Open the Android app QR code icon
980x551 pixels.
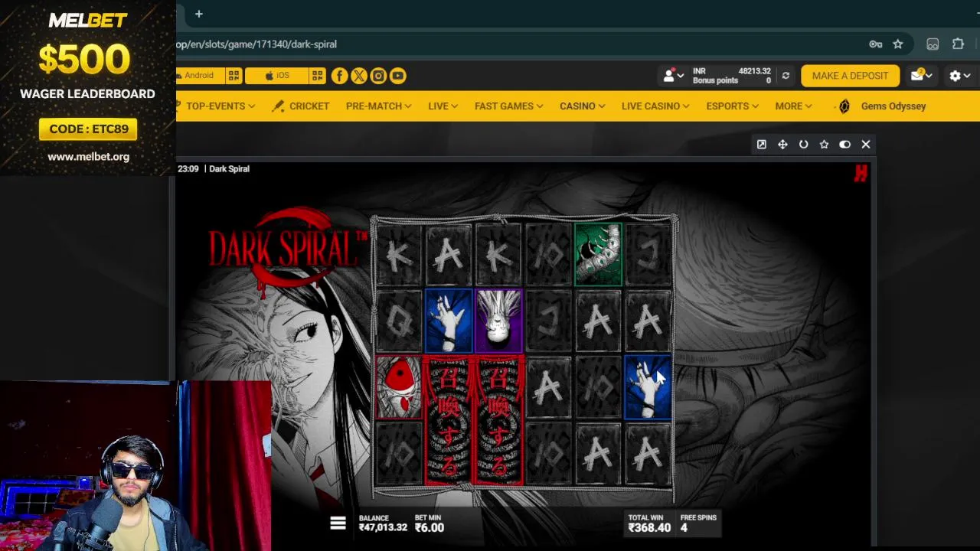234,76
